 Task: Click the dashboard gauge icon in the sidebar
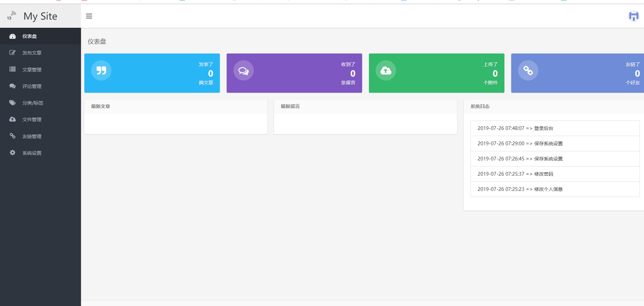(13, 36)
